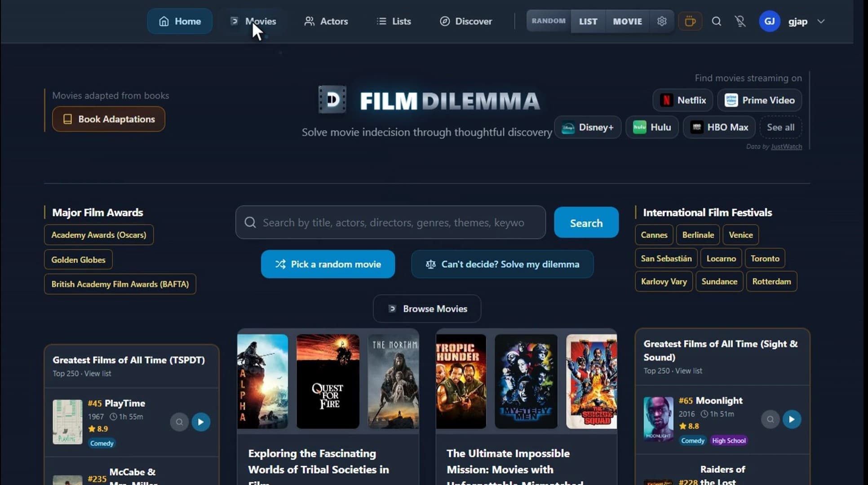The image size is (868, 485).
Task: Open the Tribal Societies article title
Action: pos(319,466)
